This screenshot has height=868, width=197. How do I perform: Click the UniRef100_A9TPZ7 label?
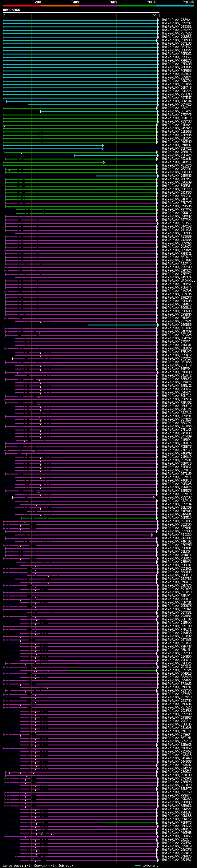(x=176, y=223)
